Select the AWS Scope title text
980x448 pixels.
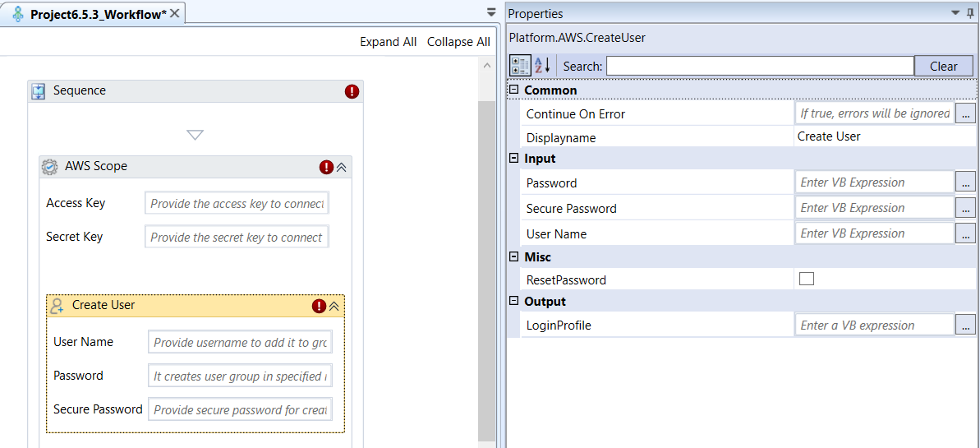(x=96, y=166)
